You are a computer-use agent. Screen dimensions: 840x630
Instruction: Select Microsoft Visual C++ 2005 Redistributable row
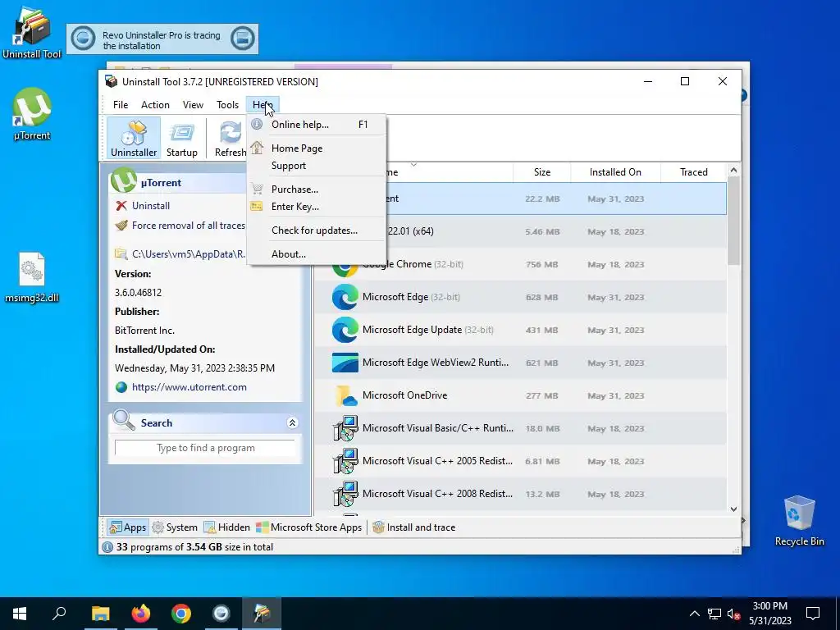[521, 461]
